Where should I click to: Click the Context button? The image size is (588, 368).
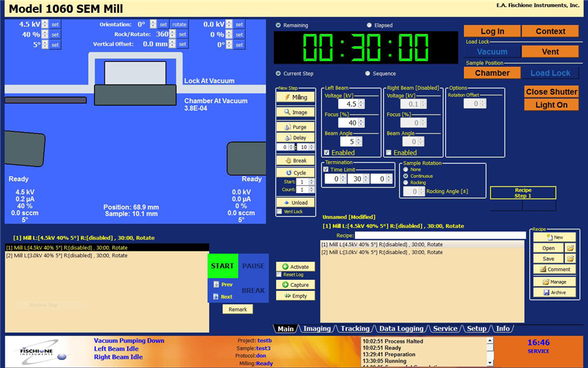click(x=550, y=31)
